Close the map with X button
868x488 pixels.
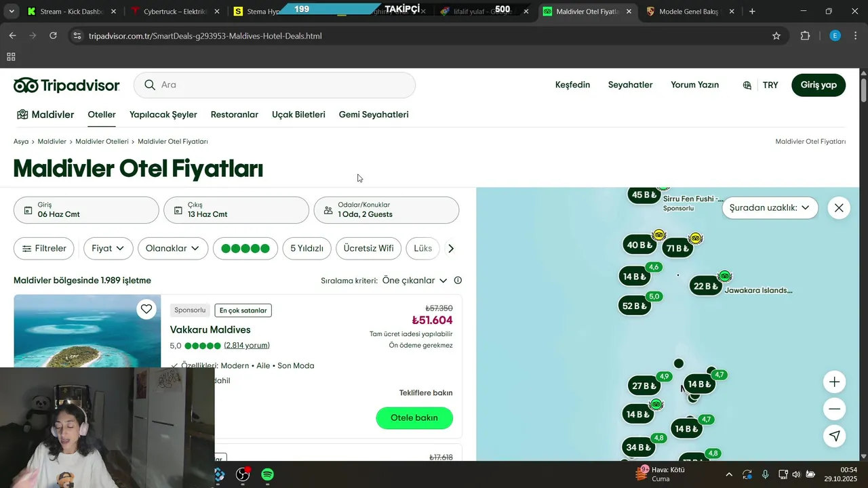click(839, 208)
